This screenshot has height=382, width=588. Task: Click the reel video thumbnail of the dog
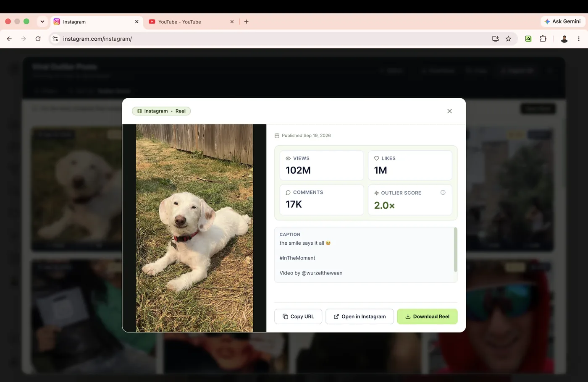(194, 228)
